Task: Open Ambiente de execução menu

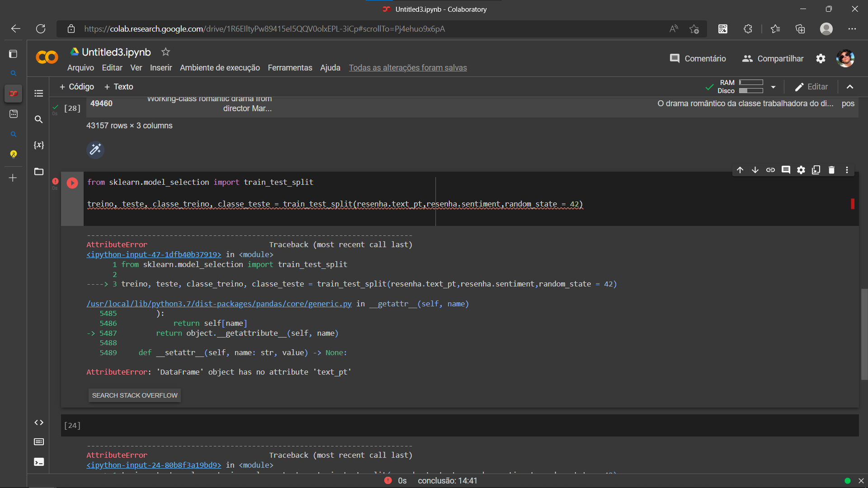Action: click(220, 68)
